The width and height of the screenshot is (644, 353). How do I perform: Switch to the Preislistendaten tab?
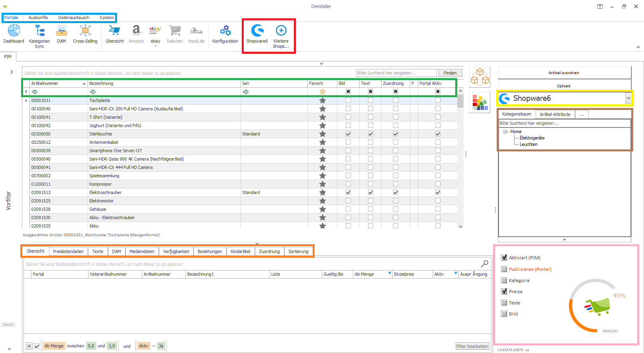pos(68,251)
